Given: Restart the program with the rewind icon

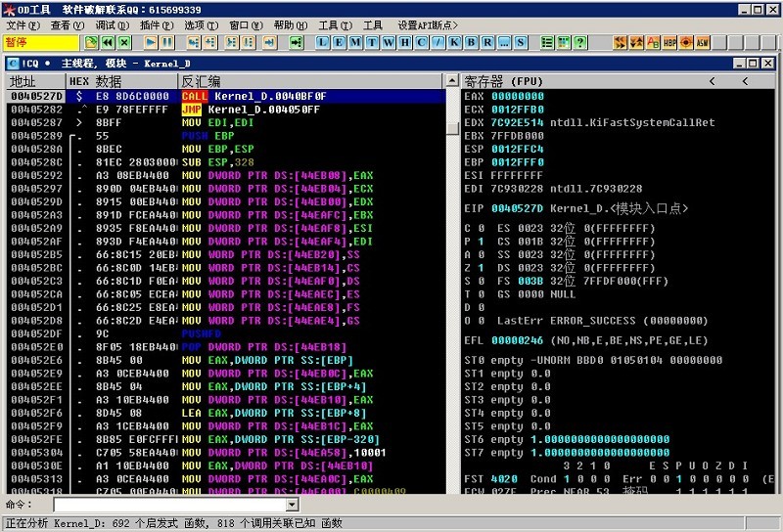Looking at the screenshot, I should tap(108, 42).
